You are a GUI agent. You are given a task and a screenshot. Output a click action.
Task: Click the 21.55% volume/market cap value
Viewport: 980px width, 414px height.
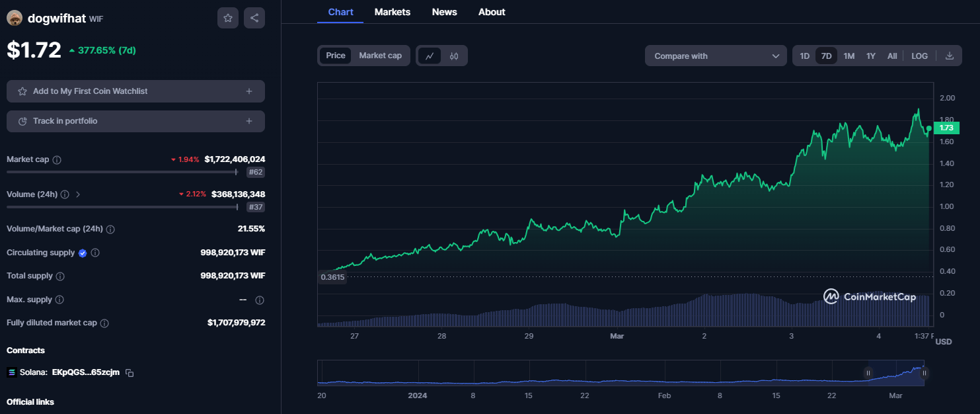click(251, 229)
